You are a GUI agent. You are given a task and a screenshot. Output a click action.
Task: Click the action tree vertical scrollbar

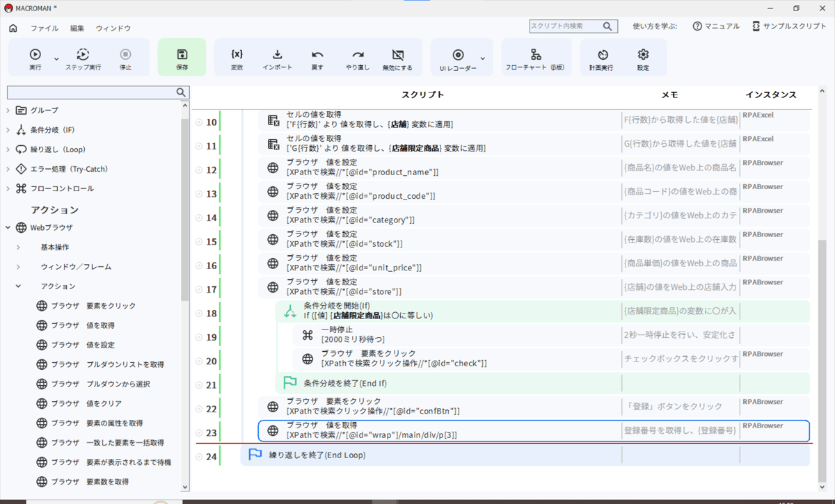(x=184, y=209)
